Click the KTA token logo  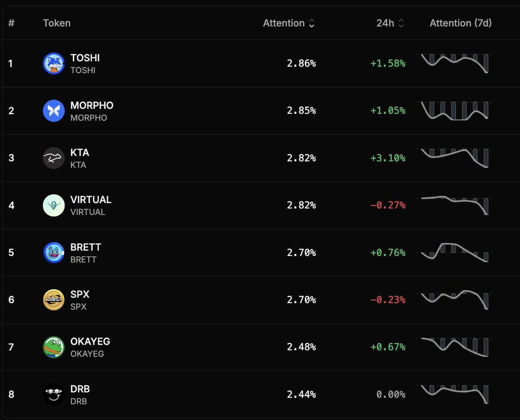54,158
